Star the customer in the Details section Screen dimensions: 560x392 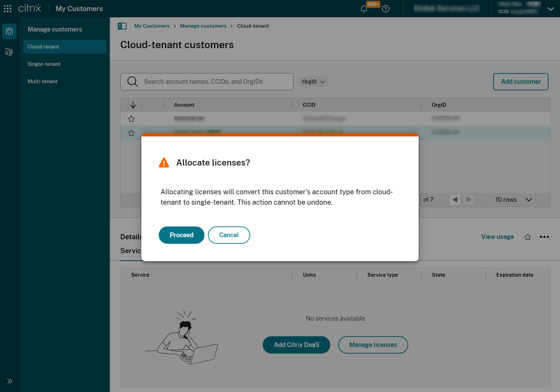coord(527,237)
